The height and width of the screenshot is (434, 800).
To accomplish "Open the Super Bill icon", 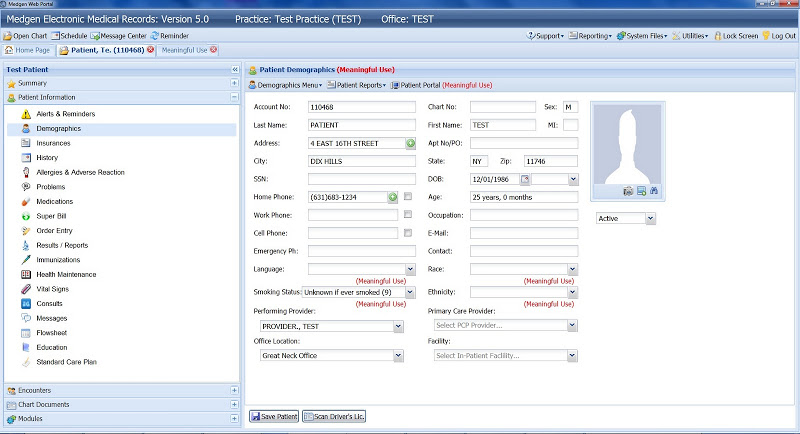I will 26,216.
